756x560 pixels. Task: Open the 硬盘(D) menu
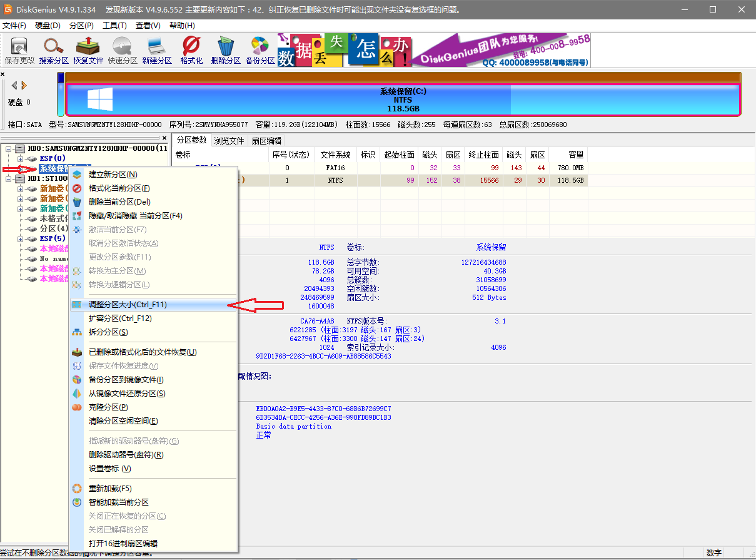coord(48,26)
